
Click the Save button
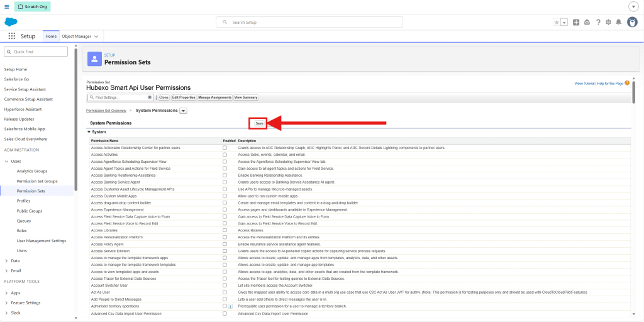[x=259, y=123]
